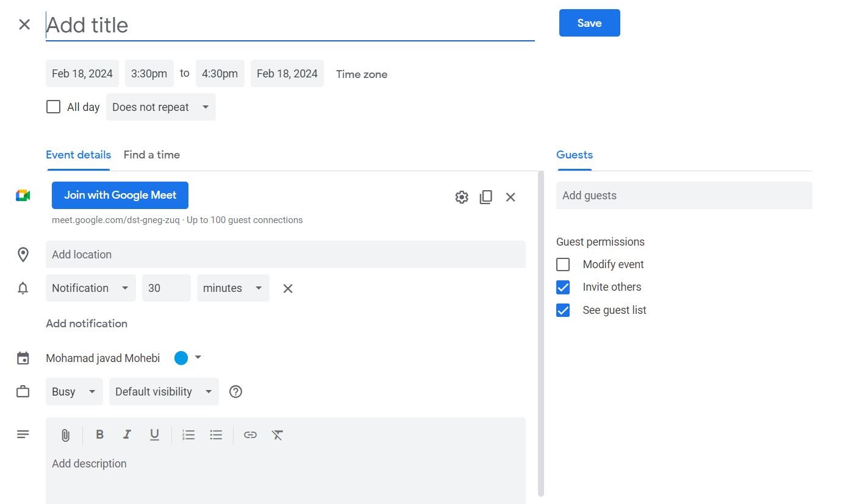Click the description lines icon
Viewport: 849px width, 504px height.
click(x=23, y=435)
